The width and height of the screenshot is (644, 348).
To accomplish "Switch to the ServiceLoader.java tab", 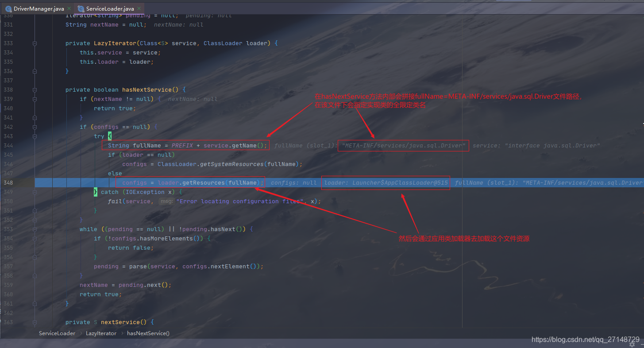I will [110, 8].
